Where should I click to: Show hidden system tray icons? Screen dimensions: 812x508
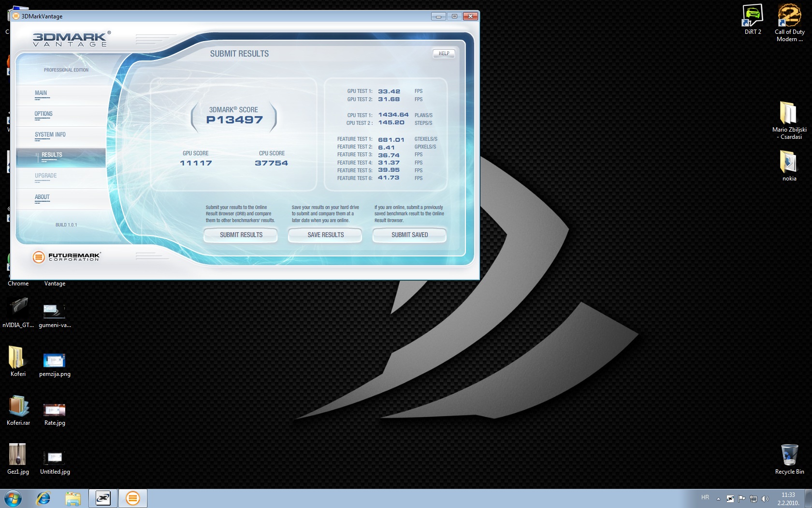(x=718, y=498)
